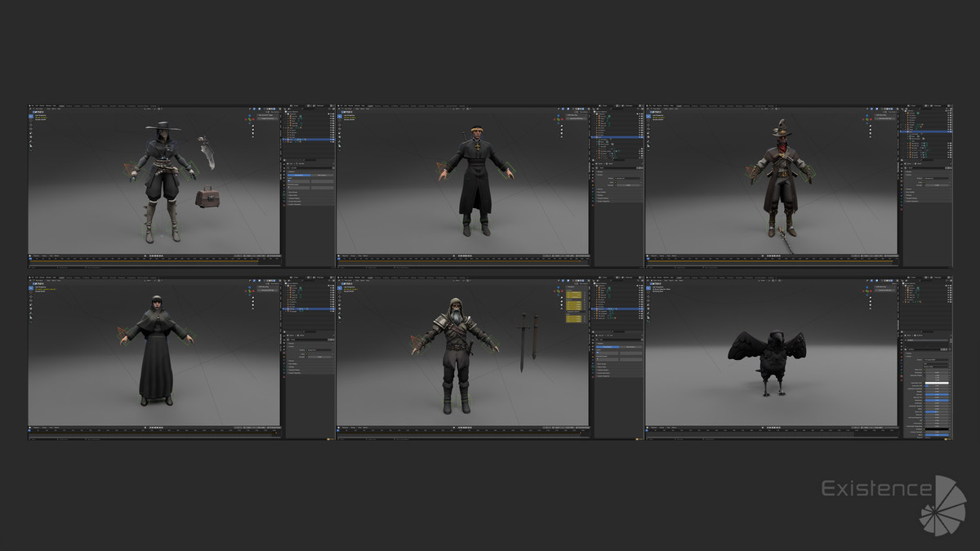
Task: Select Scale tool in crow window
Action: point(648,304)
